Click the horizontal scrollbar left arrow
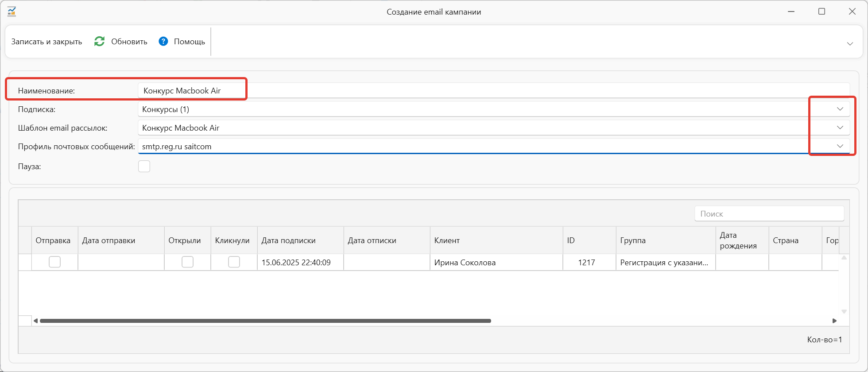 tap(35, 321)
